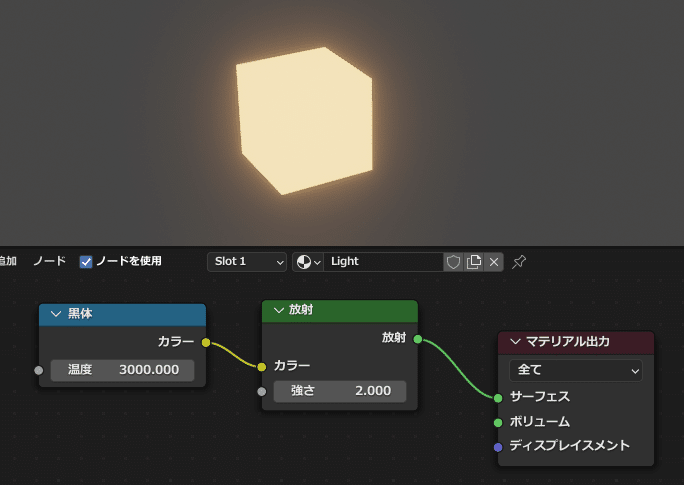Screen dimensions: 684x485
Task: Unlink the Light material with X icon
Action: [x=494, y=262]
